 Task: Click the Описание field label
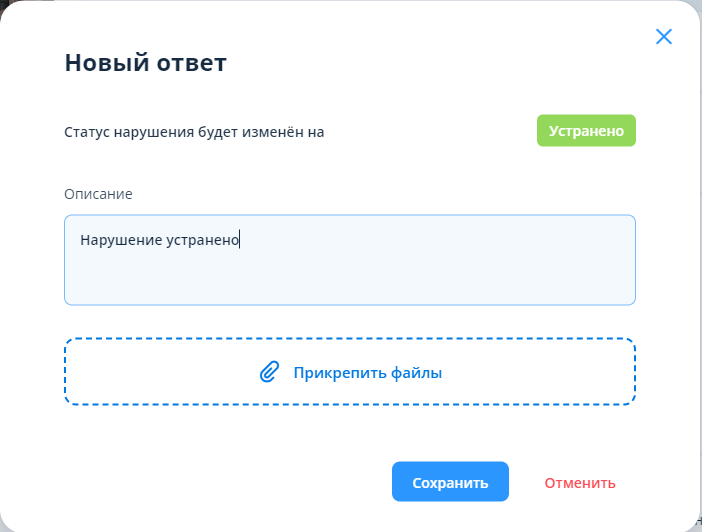coord(98,193)
